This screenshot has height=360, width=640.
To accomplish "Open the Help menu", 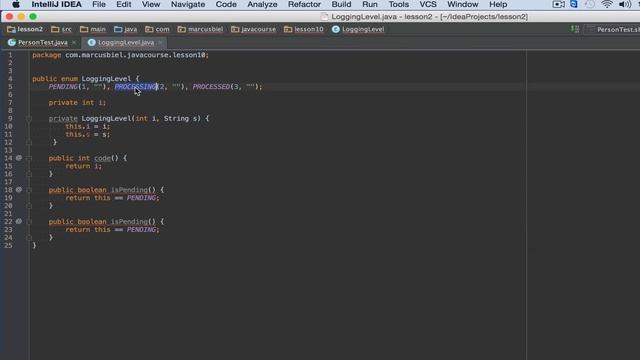I will point(498,4).
